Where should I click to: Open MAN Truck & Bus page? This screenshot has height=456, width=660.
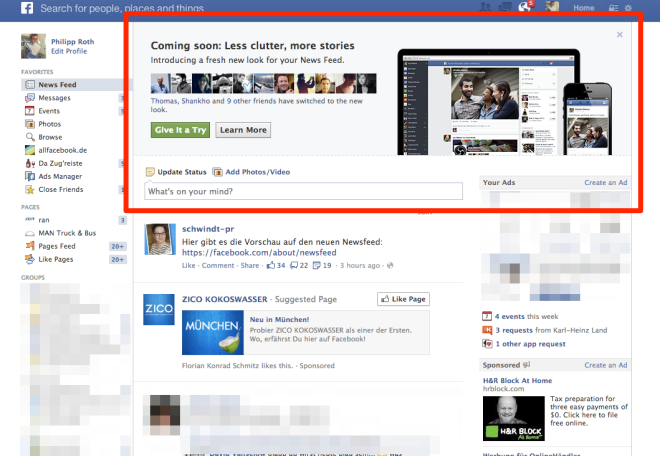[67, 233]
